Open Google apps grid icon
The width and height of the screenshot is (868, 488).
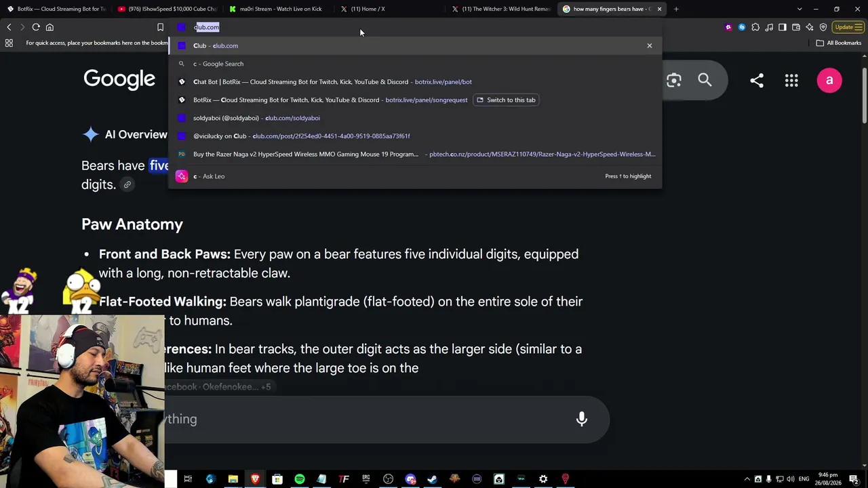pos(791,81)
